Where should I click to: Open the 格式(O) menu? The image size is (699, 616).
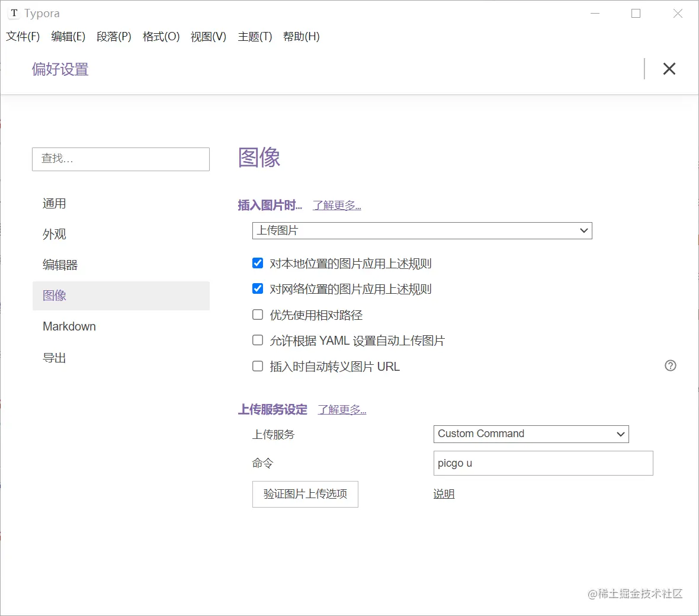click(x=161, y=37)
